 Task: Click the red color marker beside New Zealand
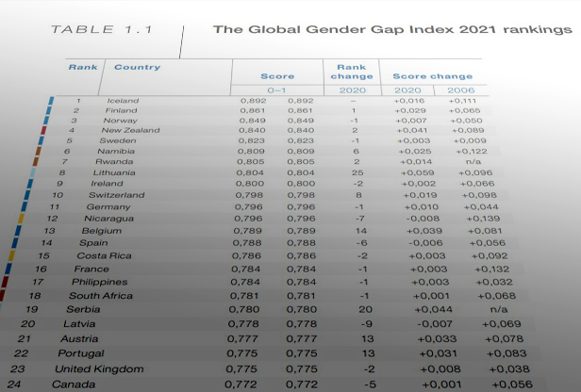tap(43, 130)
